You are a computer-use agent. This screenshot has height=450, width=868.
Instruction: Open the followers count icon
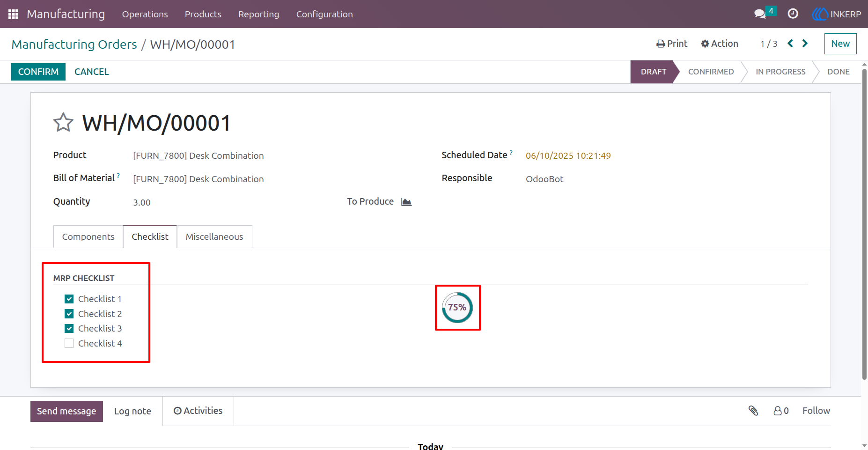pyautogui.click(x=781, y=411)
